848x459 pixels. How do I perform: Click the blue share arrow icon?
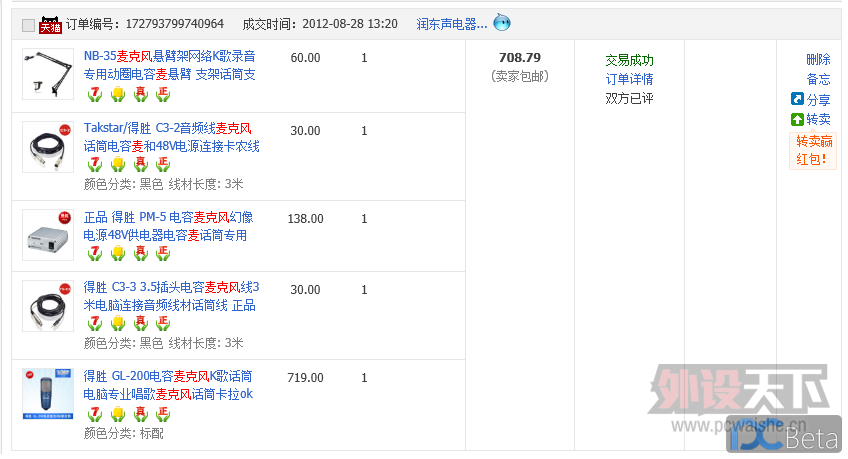(797, 99)
